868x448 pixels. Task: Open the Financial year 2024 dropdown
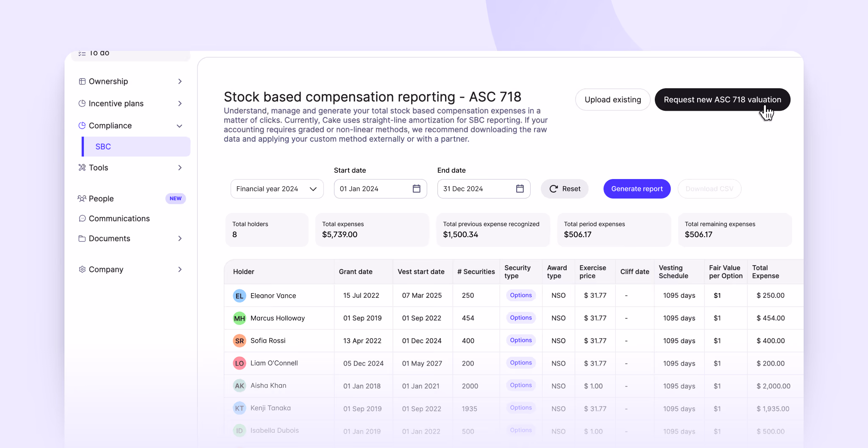coord(277,189)
